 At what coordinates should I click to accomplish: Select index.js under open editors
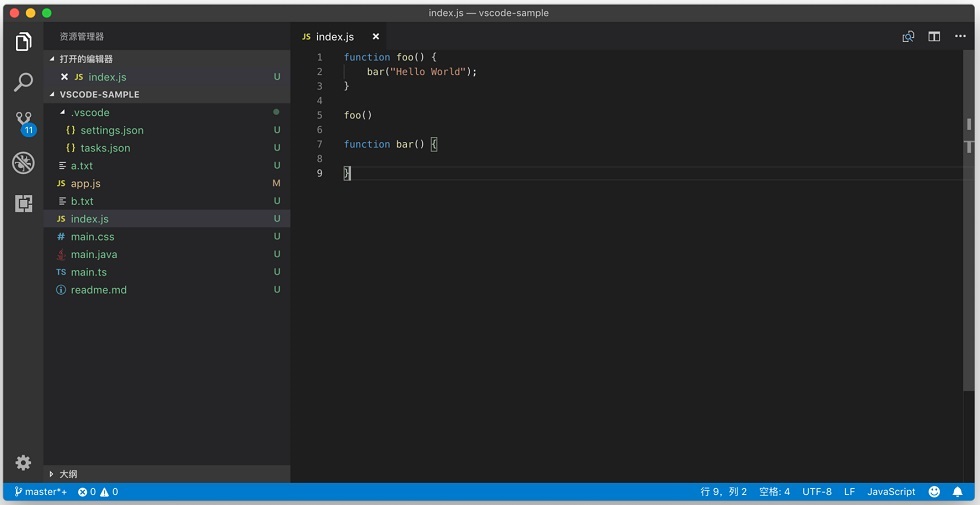(167, 77)
